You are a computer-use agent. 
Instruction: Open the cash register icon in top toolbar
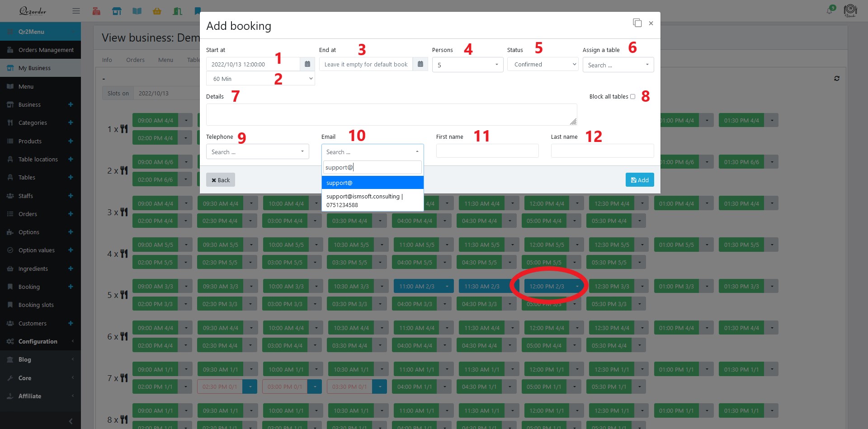tap(96, 11)
